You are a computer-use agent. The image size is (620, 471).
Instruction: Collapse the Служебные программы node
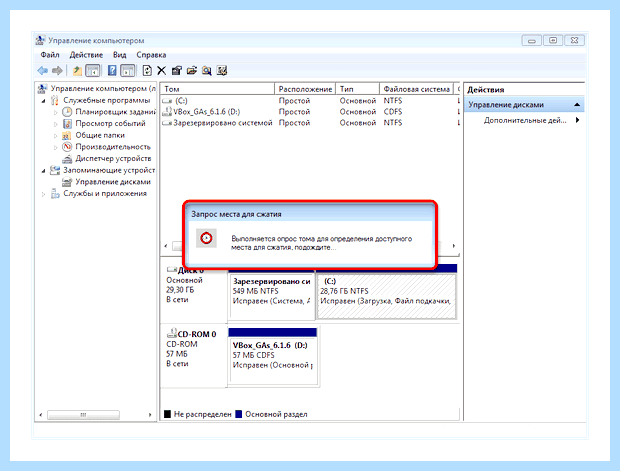[x=43, y=100]
